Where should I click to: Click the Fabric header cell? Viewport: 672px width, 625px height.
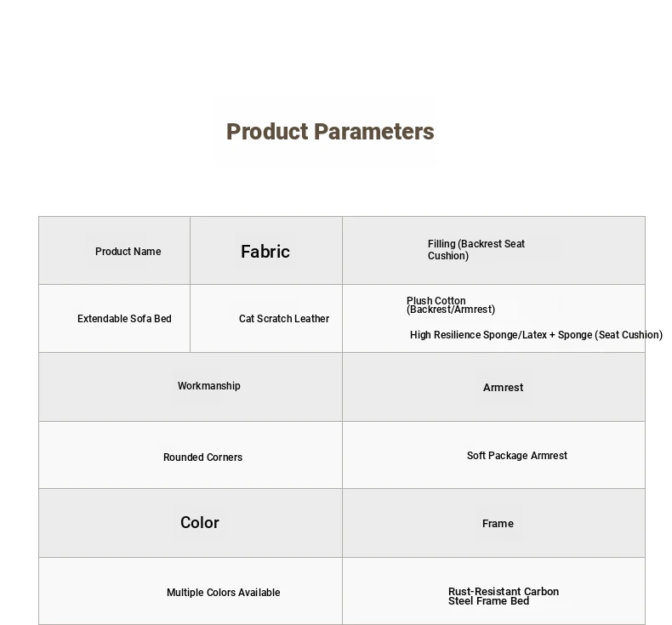pos(266,251)
